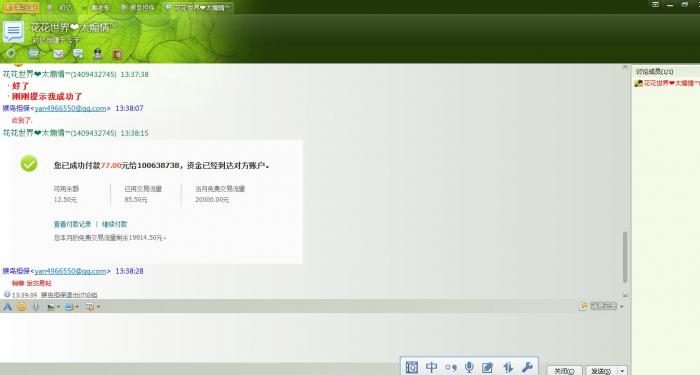Expand the blue screen icon's dropdown arrow
700x375 pixels.
77,307
